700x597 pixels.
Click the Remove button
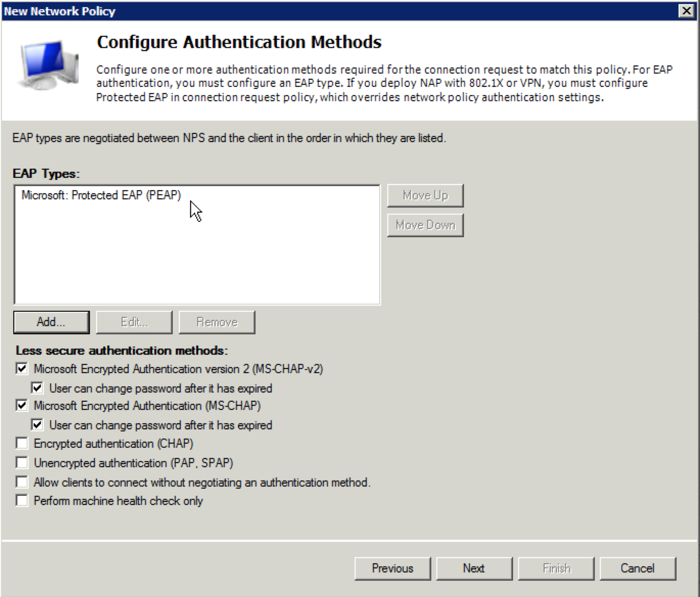(217, 322)
